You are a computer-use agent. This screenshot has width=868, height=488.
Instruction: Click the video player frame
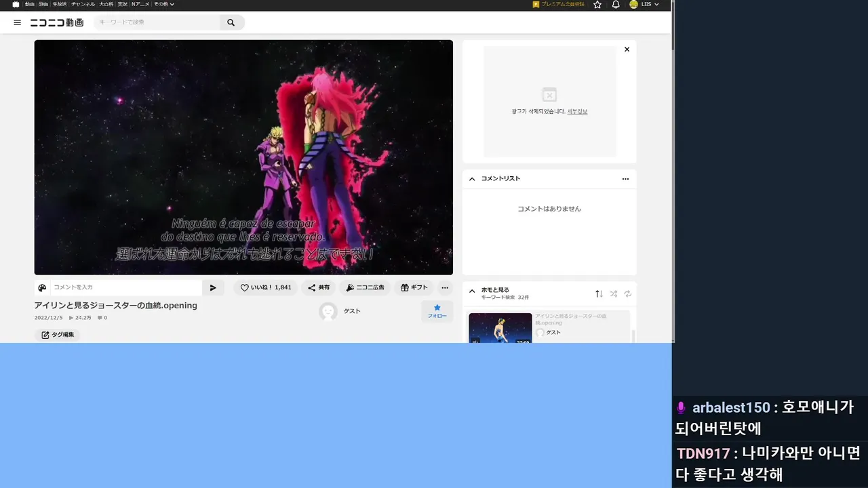[243, 157]
